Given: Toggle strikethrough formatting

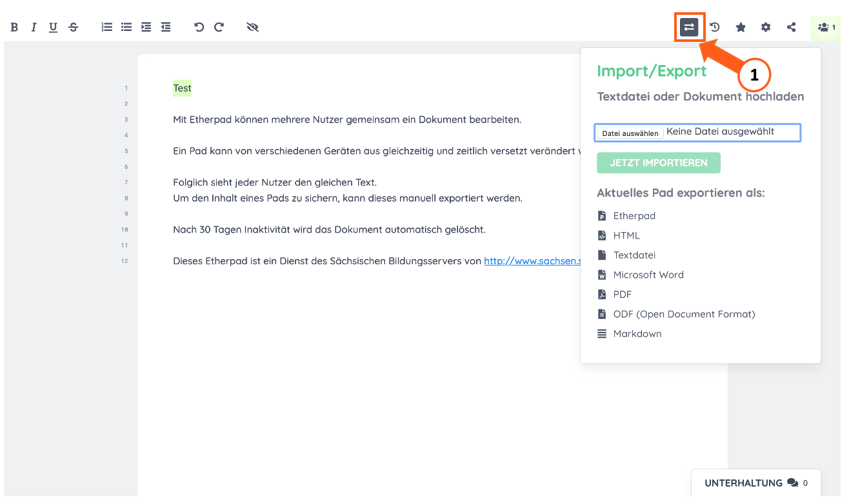Looking at the screenshot, I should click(x=73, y=27).
